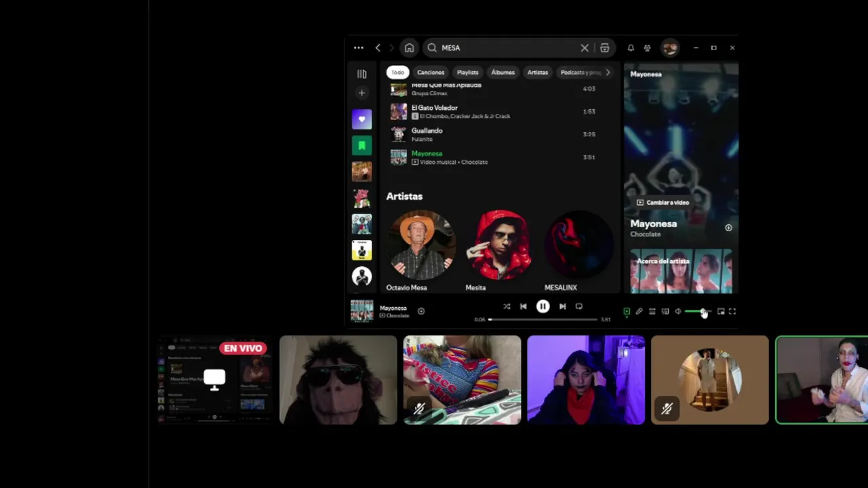Select the purple-lit woman participant tile

(587, 380)
